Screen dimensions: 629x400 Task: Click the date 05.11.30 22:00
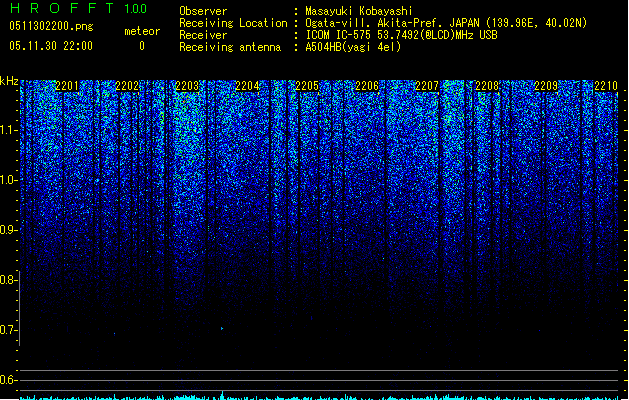point(51,46)
